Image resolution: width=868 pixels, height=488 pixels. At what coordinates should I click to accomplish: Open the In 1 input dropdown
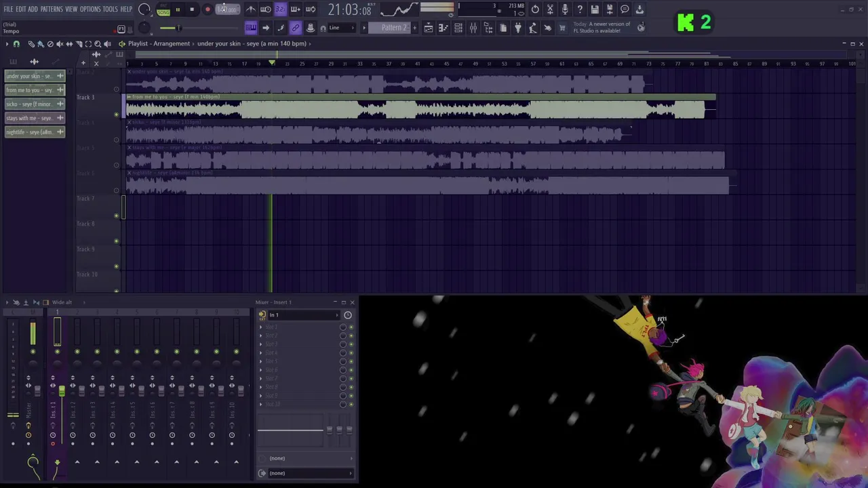click(302, 315)
